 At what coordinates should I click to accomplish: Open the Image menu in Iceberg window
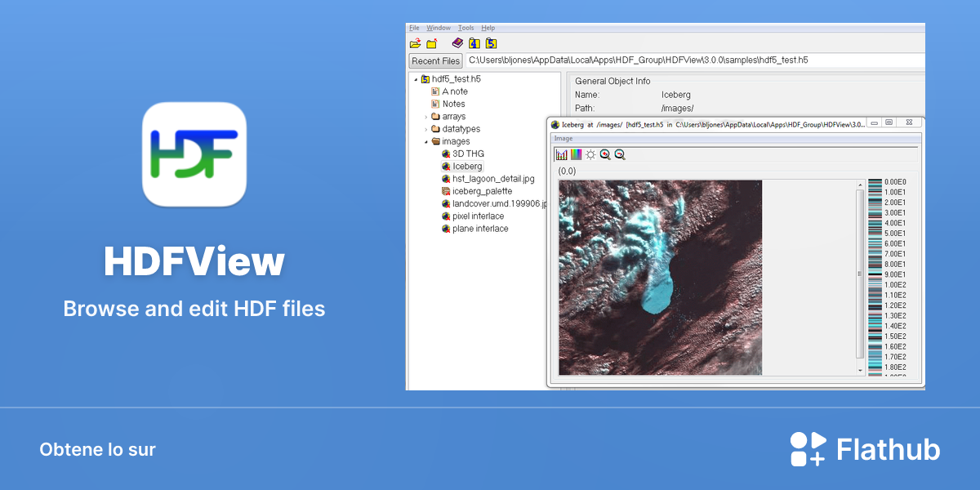point(563,138)
